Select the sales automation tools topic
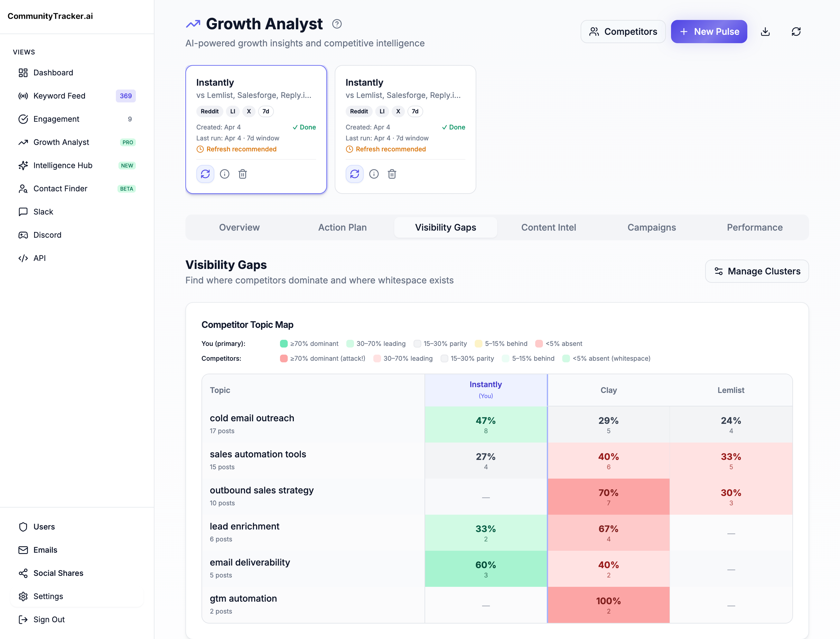Image resolution: width=840 pixels, height=639 pixels. click(258, 454)
